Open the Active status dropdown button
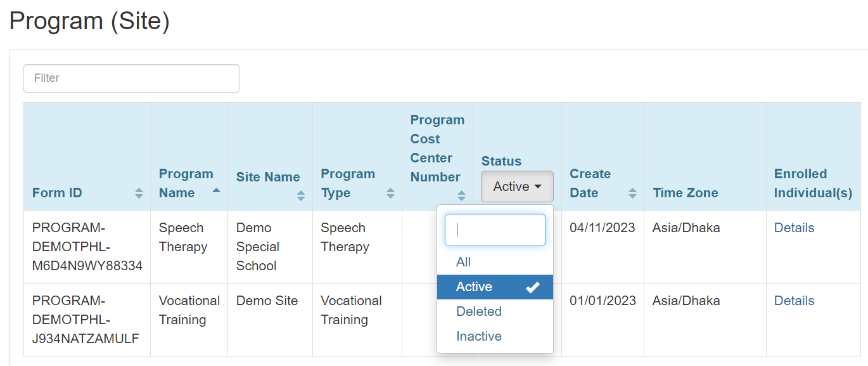This screenshot has width=868, height=366. coord(517,186)
